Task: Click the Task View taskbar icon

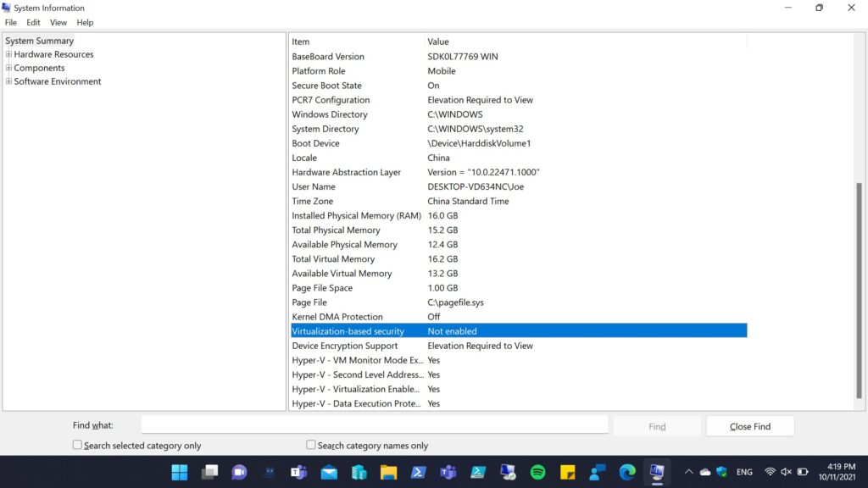Action: pyautogui.click(x=209, y=472)
